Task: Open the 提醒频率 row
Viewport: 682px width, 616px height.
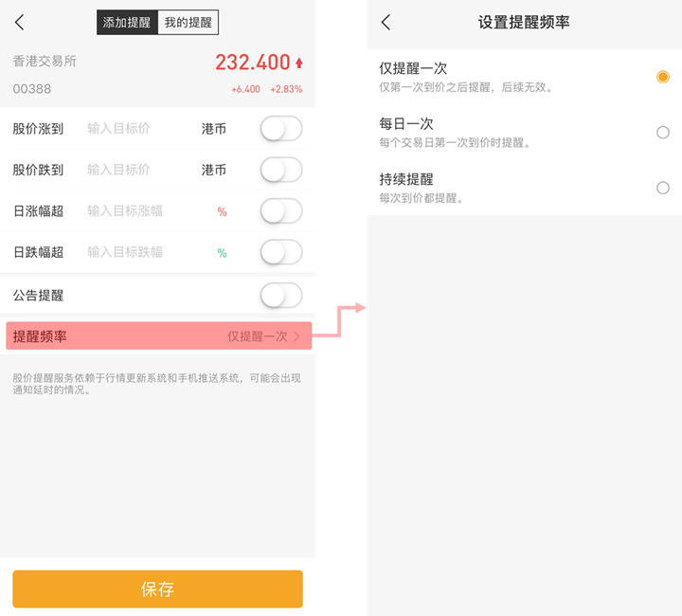Action: (159, 335)
